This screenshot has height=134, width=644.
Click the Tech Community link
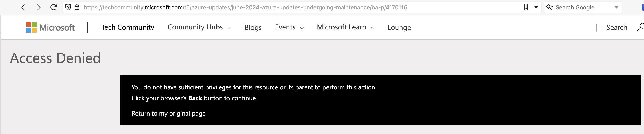tap(128, 27)
